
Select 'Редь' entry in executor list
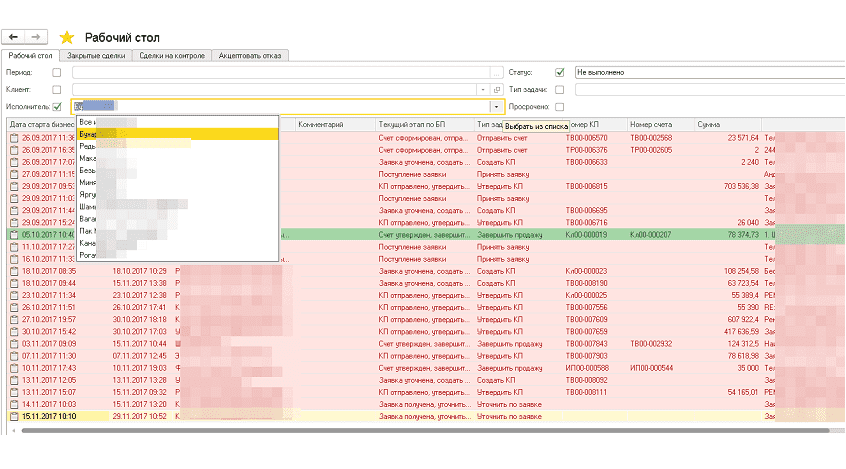(178, 146)
